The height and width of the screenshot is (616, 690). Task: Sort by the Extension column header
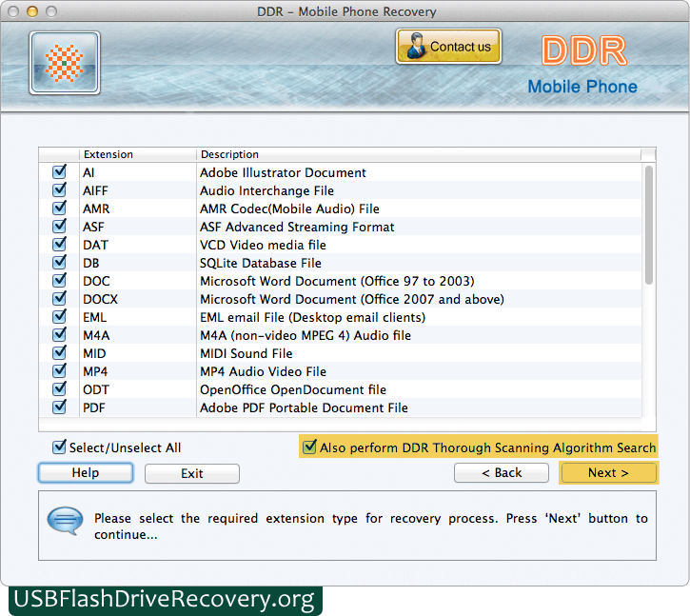[x=138, y=154]
